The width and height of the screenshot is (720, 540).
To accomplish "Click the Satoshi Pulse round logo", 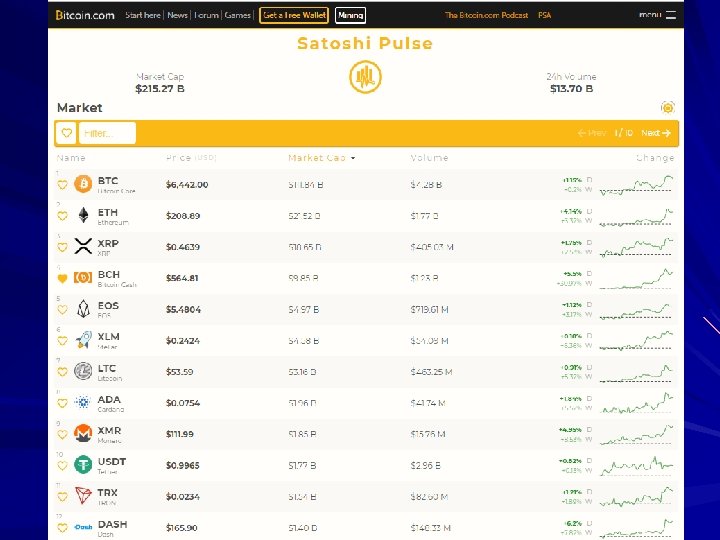I will tap(365, 77).
